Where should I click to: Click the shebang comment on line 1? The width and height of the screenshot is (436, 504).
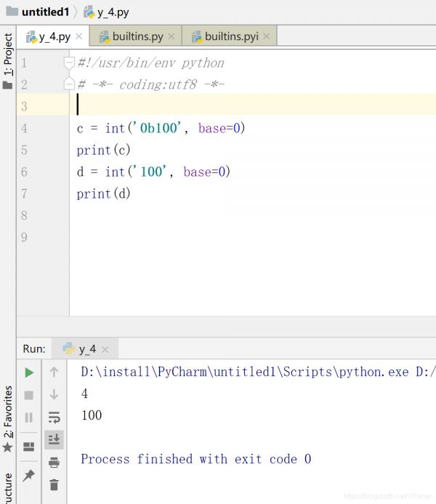click(x=151, y=63)
